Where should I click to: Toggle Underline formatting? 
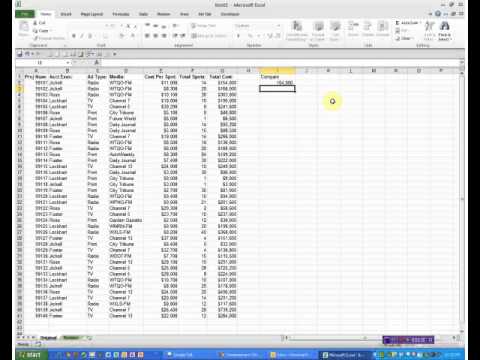(x=90, y=36)
